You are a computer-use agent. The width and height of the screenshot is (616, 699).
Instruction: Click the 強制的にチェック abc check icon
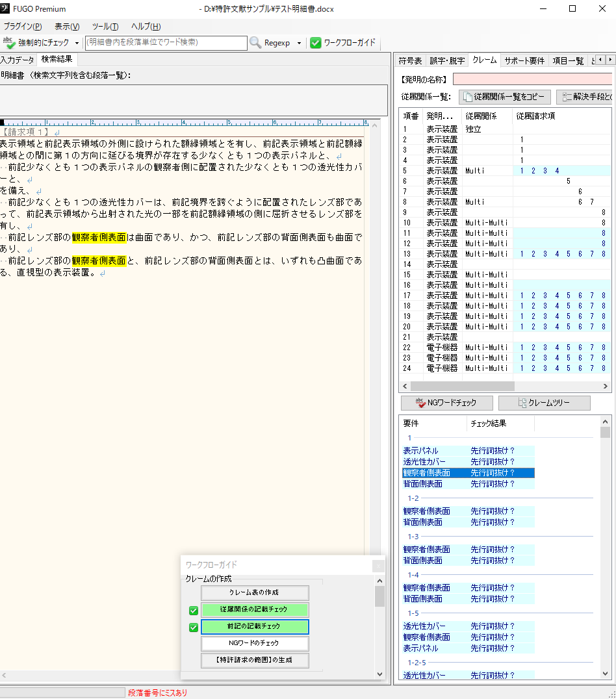point(9,42)
